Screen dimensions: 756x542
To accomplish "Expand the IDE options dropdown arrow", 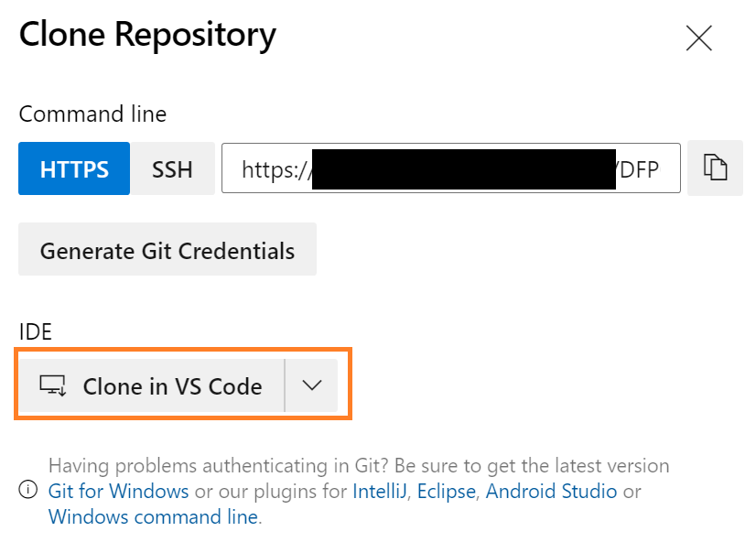I will [x=311, y=385].
